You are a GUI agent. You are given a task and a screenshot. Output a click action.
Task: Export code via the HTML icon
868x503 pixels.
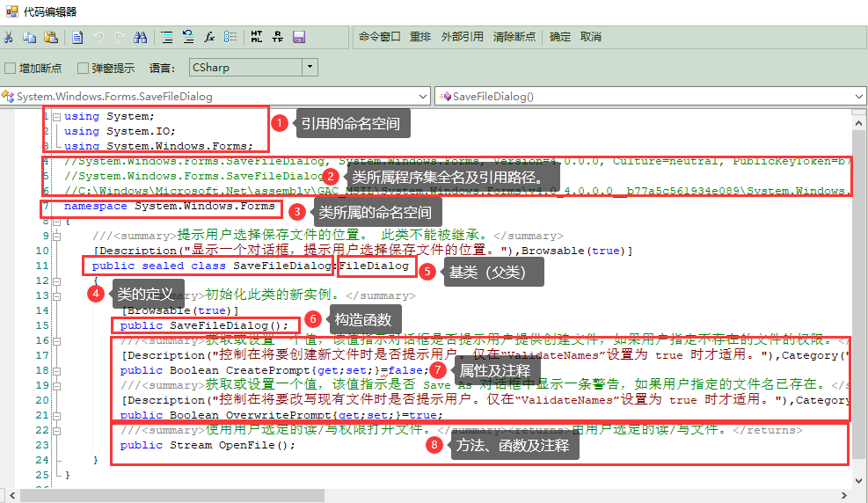coord(256,37)
